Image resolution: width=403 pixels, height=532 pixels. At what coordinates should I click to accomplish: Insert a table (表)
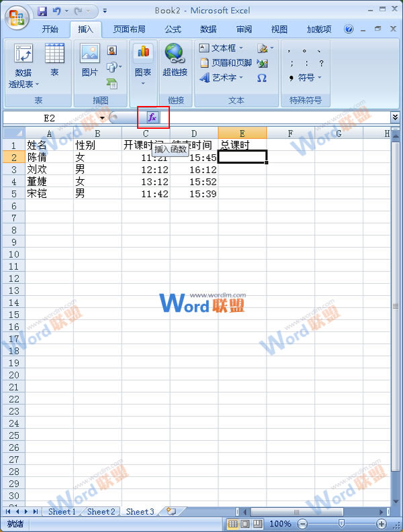tap(54, 60)
